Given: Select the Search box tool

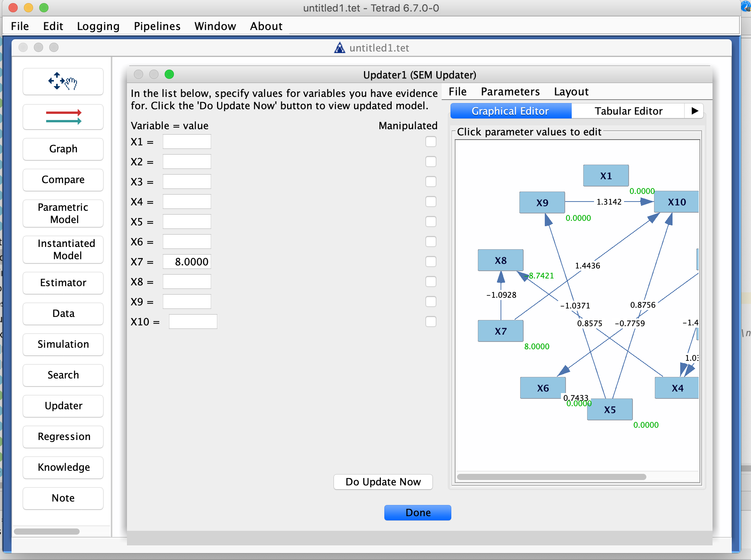Looking at the screenshot, I should click(63, 375).
